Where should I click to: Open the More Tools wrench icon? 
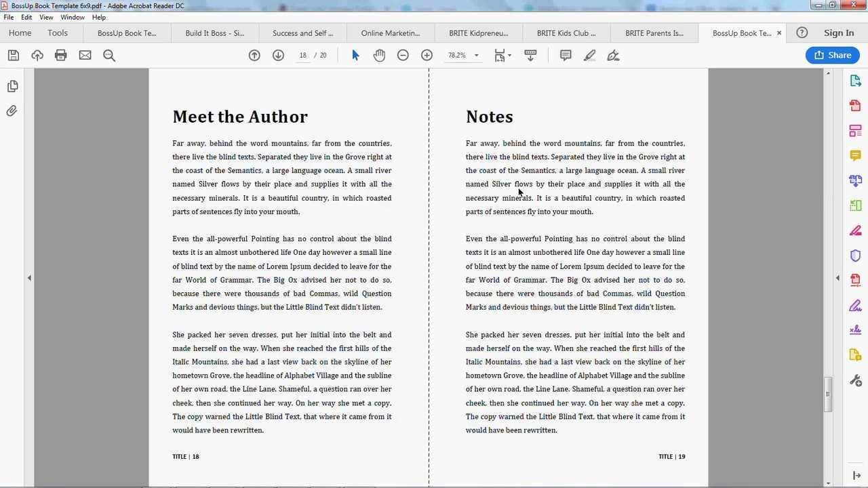tap(855, 380)
